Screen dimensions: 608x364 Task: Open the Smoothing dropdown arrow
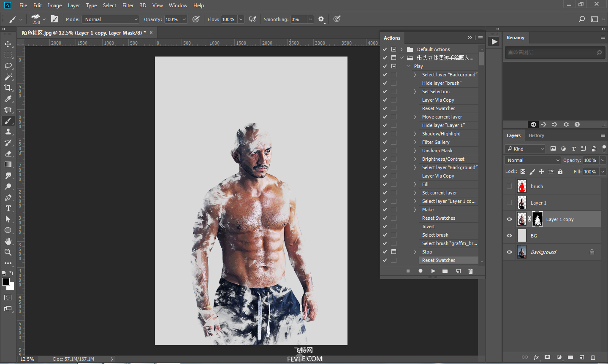(310, 19)
